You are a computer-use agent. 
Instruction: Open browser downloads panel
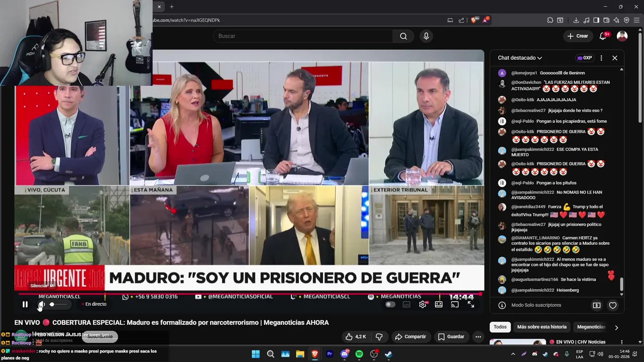[576, 20]
